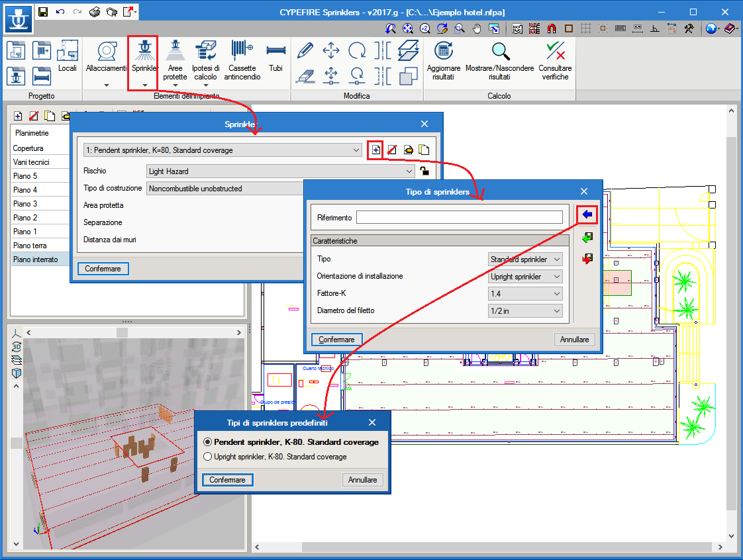Click the pencil Edit tool in Modifica
This screenshot has width=743, height=560.
point(305,50)
